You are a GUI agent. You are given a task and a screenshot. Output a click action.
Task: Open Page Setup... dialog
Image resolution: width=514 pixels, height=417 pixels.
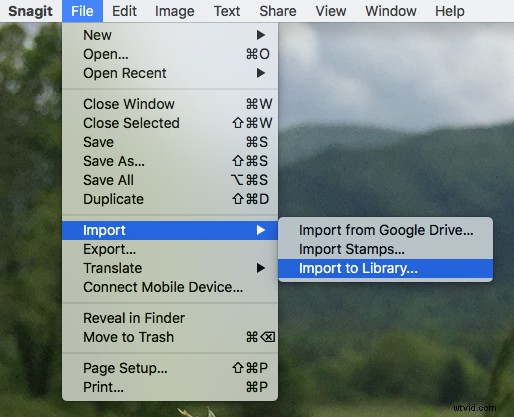point(170,368)
